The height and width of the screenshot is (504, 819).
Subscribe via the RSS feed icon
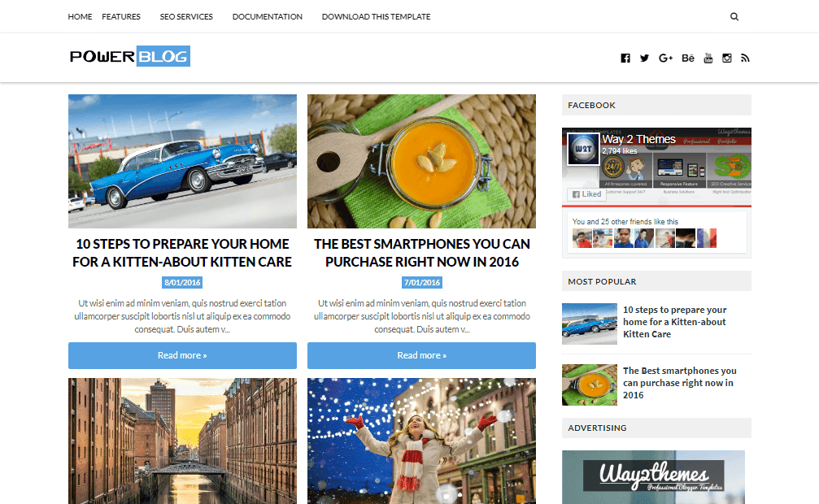[745, 58]
